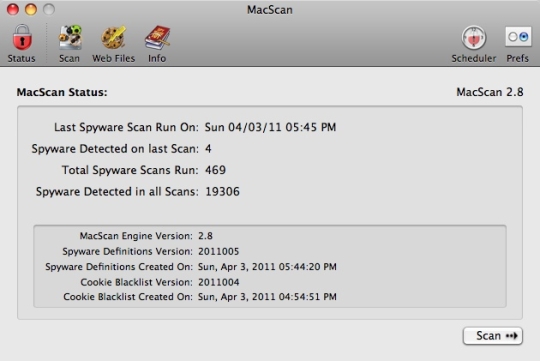Click the total scans value 469
This screenshot has height=361, width=540.
pyautogui.click(x=216, y=170)
